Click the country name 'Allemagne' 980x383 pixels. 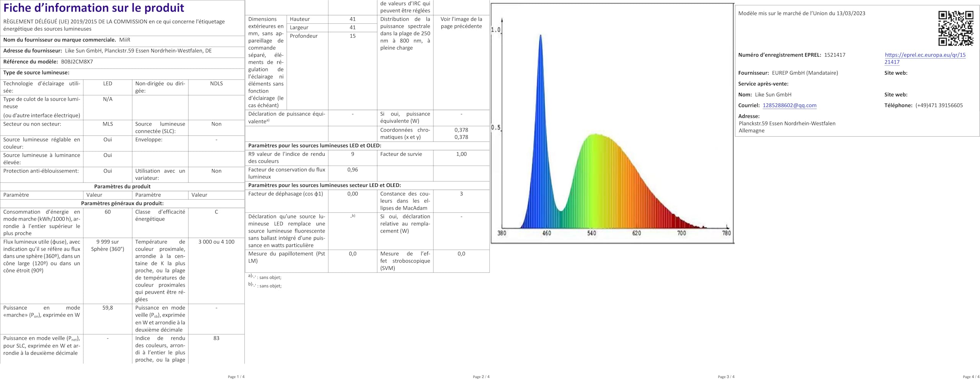coord(751,130)
